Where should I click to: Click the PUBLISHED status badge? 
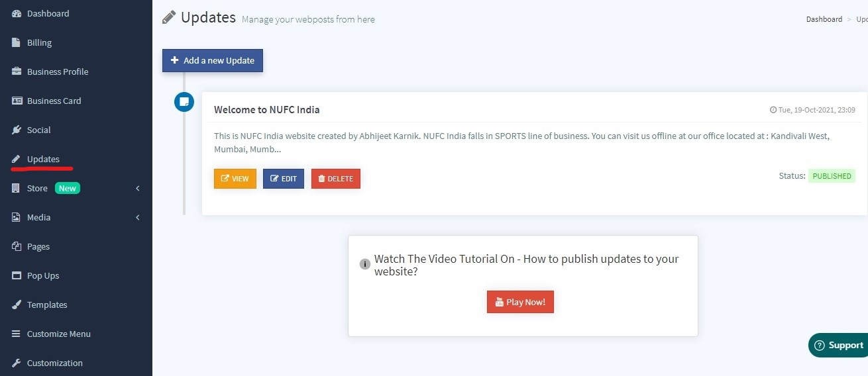(832, 176)
